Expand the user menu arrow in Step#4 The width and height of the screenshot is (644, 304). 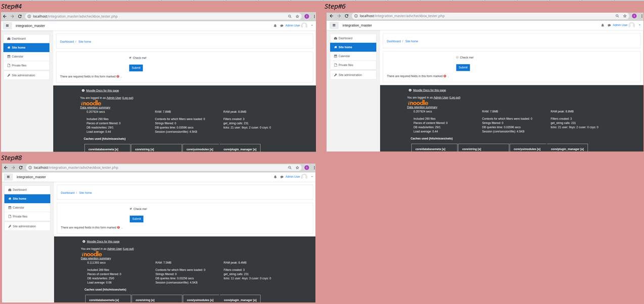point(312,25)
